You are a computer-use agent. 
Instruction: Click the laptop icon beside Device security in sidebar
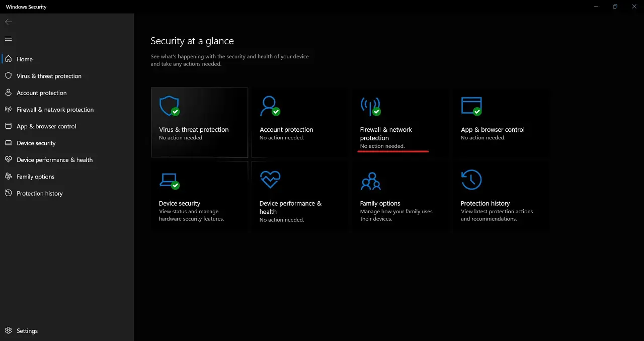[x=8, y=143]
